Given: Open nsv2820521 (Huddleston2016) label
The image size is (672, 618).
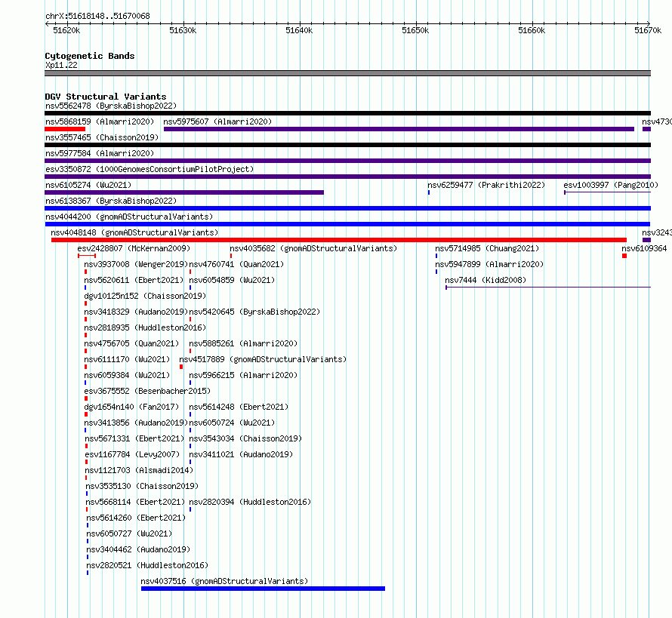Looking at the screenshot, I should (x=147, y=565).
